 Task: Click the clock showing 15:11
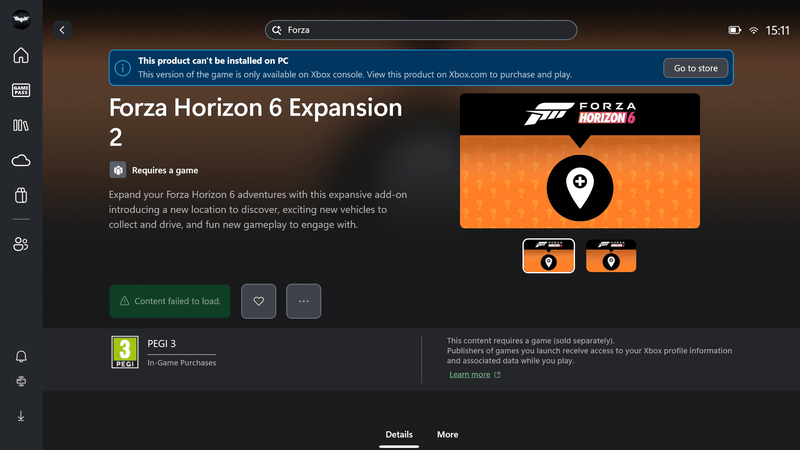778,31
